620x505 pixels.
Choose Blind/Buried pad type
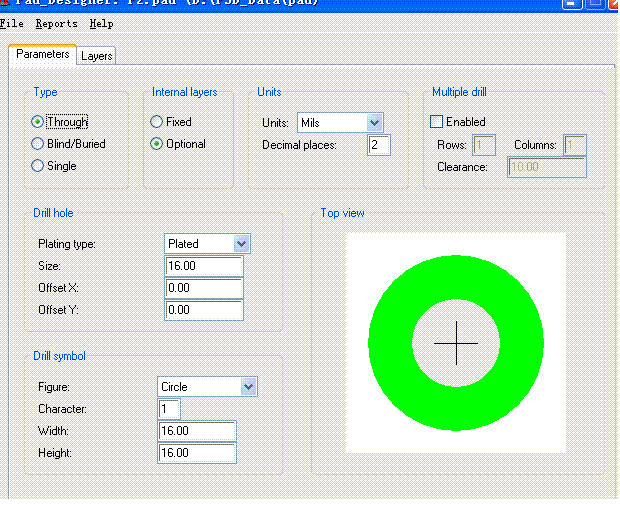(x=38, y=144)
